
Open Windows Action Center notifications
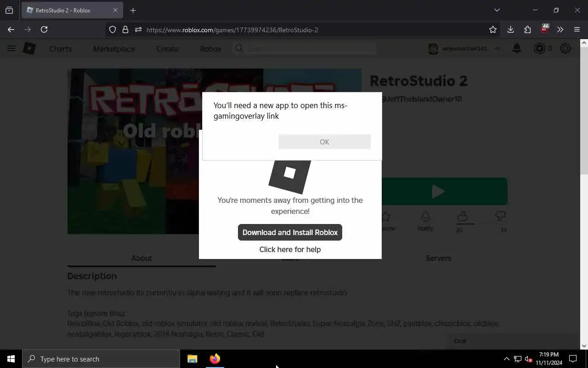[573, 359]
